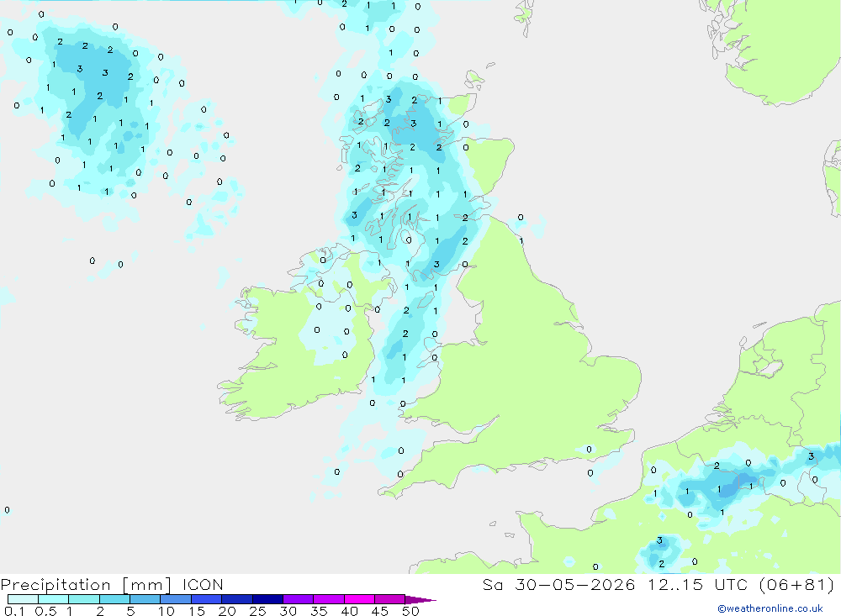Pick the legend color for 10 to 15 mm
The height and width of the screenshot is (616, 841).
pyautogui.click(x=176, y=599)
